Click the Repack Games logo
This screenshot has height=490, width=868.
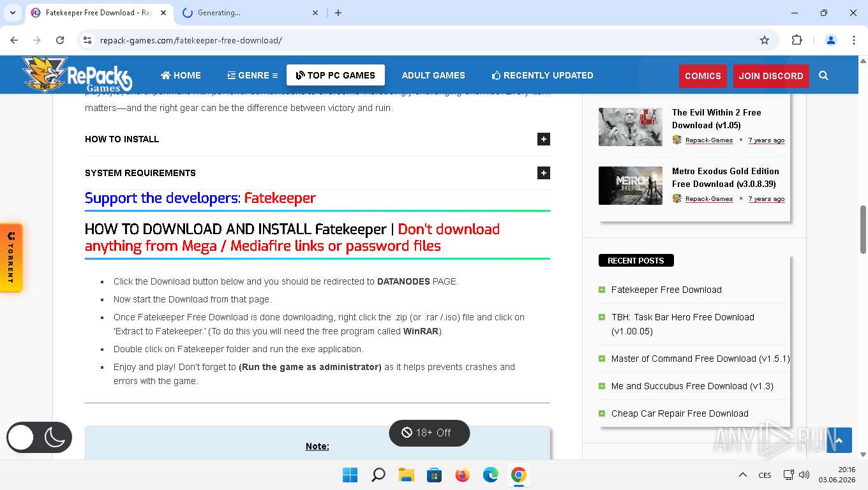tap(77, 75)
